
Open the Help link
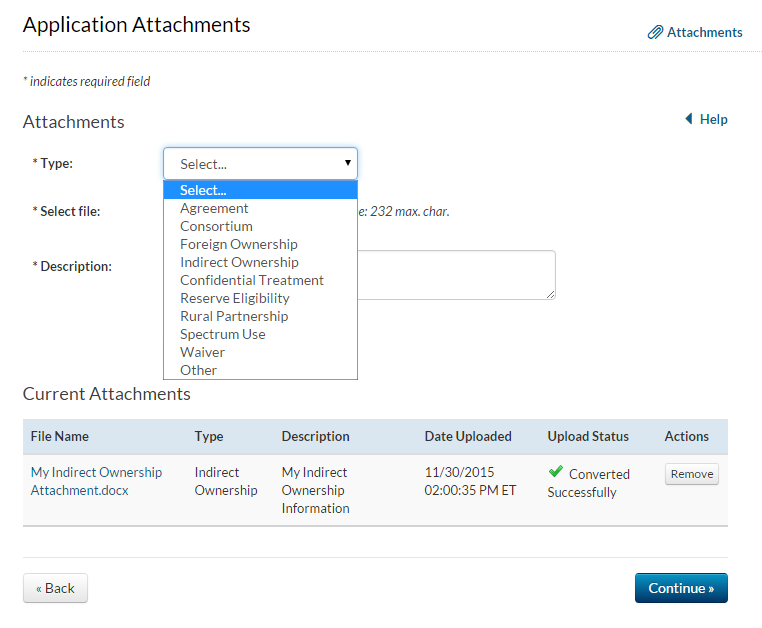tap(713, 119)
